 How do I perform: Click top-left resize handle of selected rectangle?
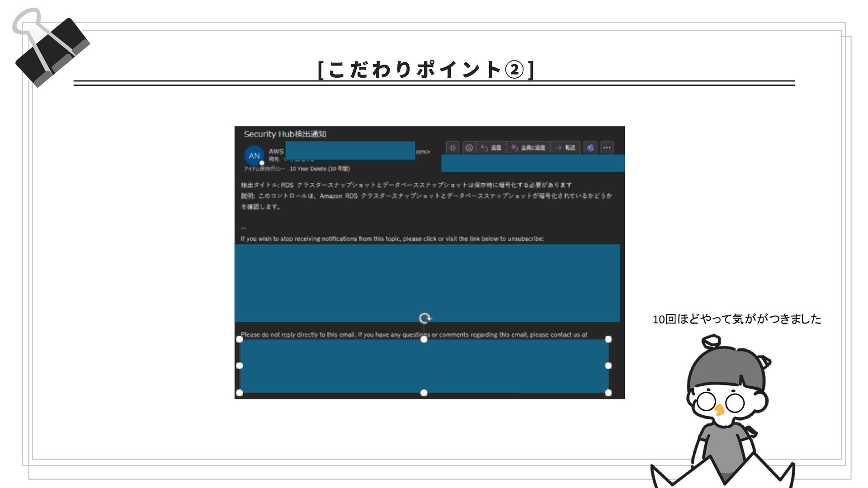pyautogui.click(x=240, y=339)
